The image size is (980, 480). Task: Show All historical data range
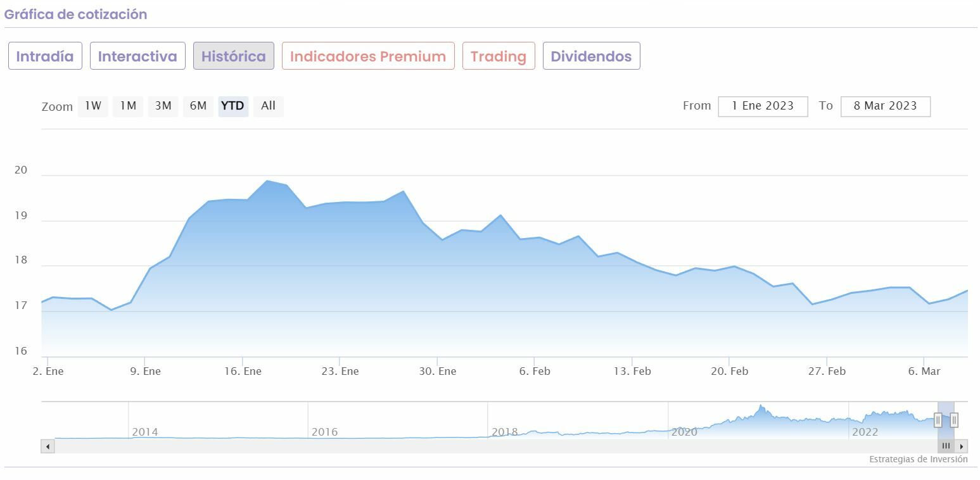tap(269, 106)
